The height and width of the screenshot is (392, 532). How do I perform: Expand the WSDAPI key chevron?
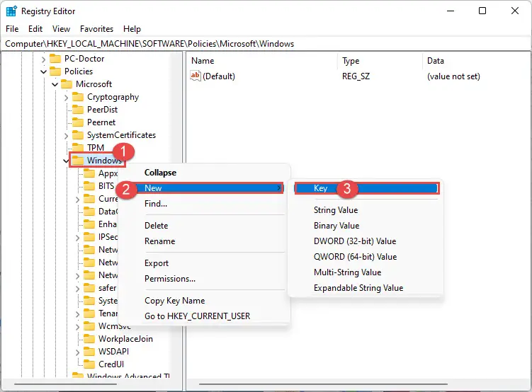click(x=78, y=352)
